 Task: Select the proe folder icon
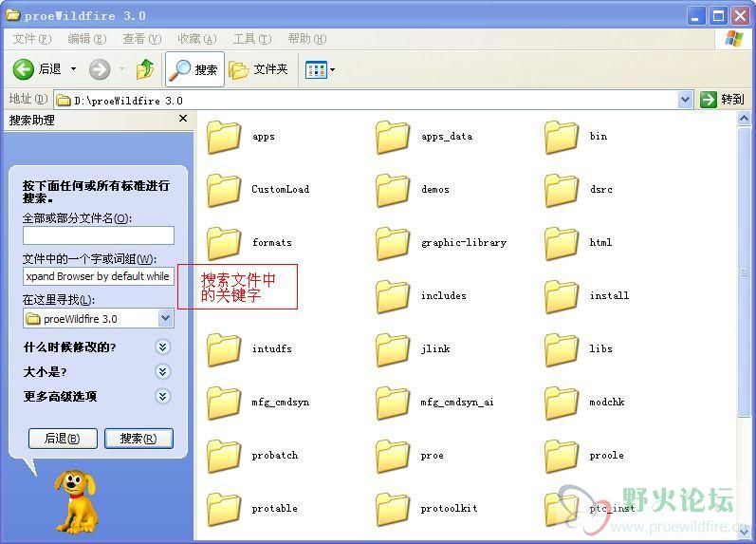pyautogui.click(x=393, y=456)
